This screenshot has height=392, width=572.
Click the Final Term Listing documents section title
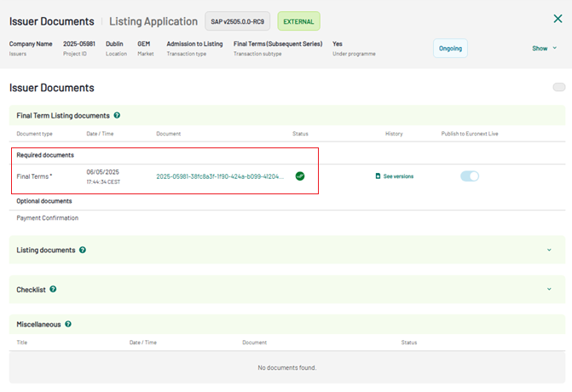click(x=63, y=116)
